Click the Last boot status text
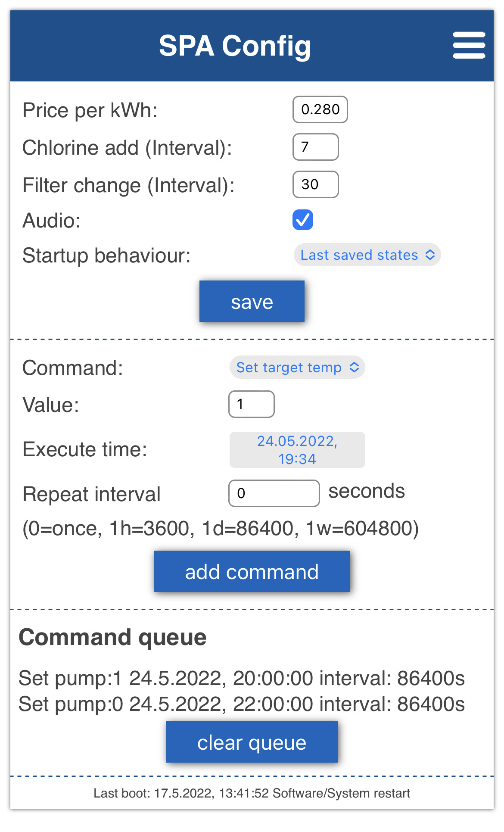Image resolution: width=504 pixels, height=832 pixels. 252,793
